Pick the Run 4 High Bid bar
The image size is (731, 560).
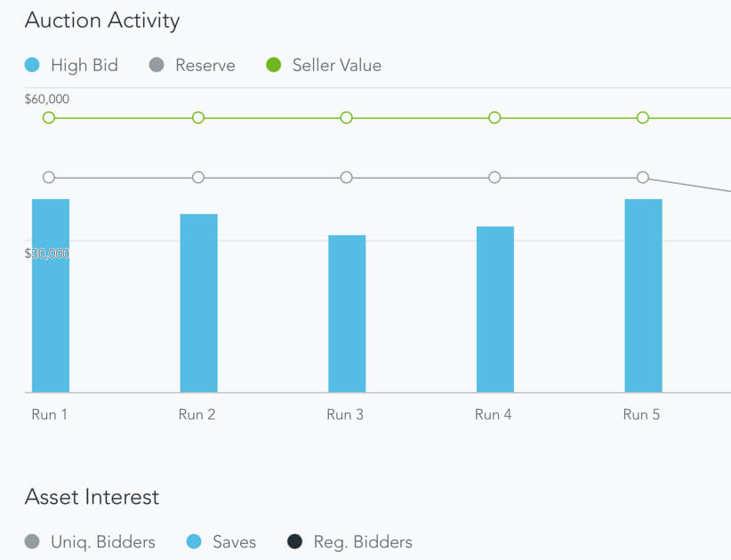[x=495, y=308]
